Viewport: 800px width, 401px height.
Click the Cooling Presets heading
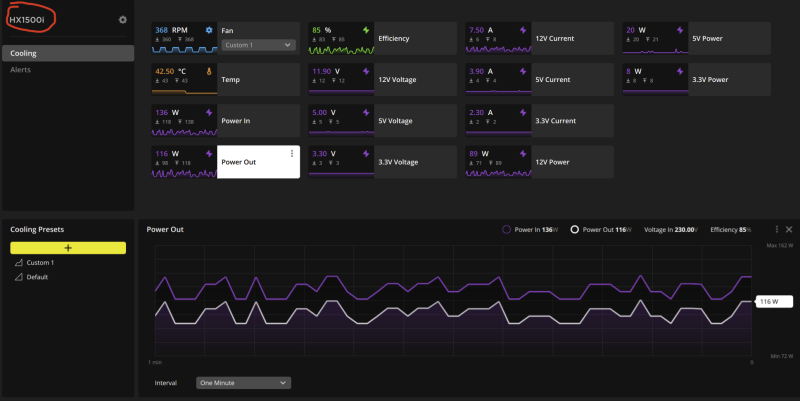37,230
